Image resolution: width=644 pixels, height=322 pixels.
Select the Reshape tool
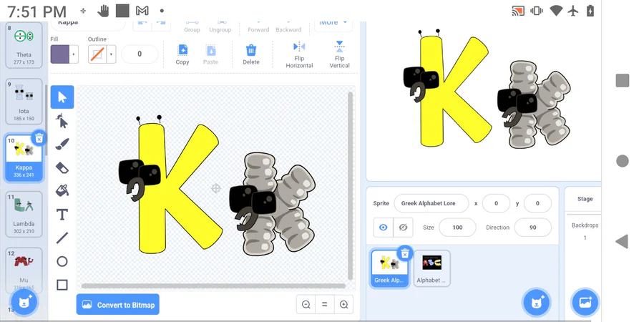click(62, 121)
